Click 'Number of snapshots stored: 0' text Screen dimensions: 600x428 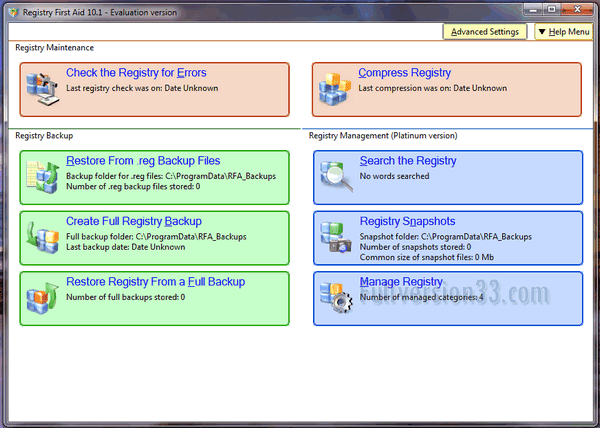coord(416,247)
